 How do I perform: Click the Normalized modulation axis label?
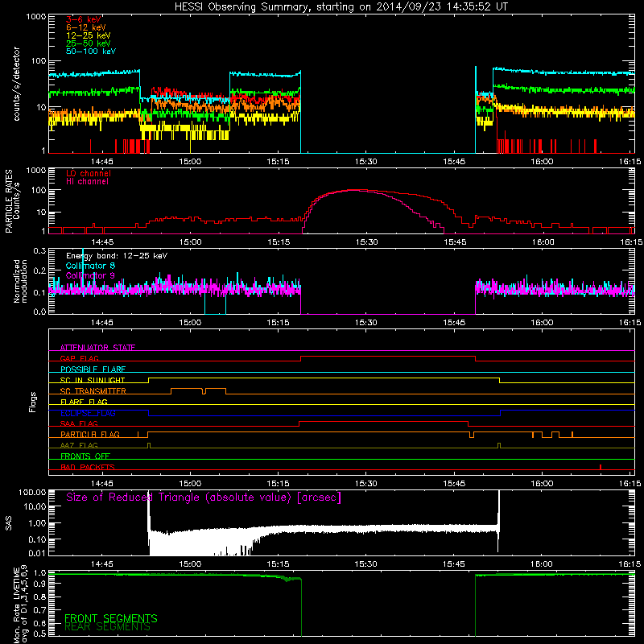pyautogui.click(x=21, y=281)
